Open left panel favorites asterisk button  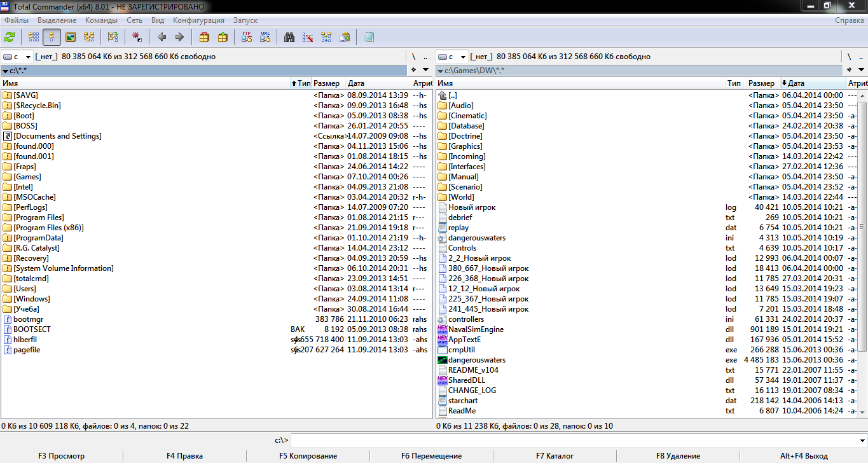click(x=413, y=70)
